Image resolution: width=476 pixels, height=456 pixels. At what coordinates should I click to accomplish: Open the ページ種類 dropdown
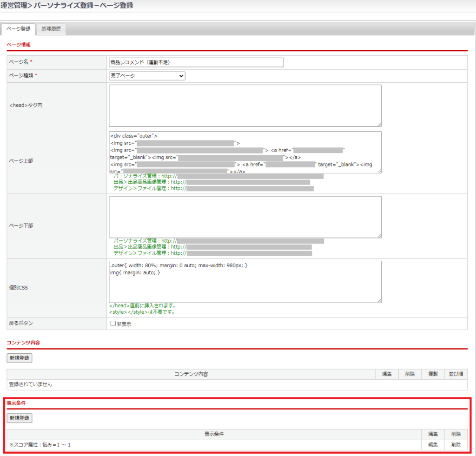tap(147, 76)
